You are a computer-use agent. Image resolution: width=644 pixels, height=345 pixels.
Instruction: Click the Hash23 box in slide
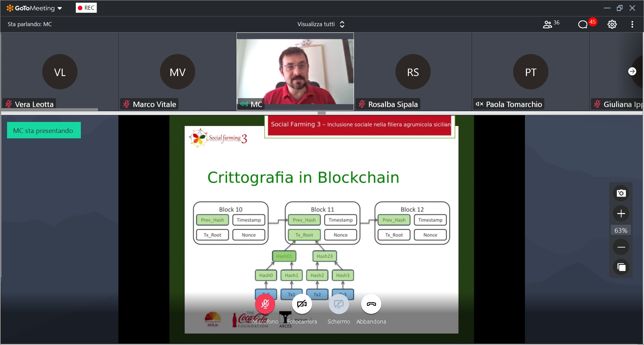[x=325, y=256]
